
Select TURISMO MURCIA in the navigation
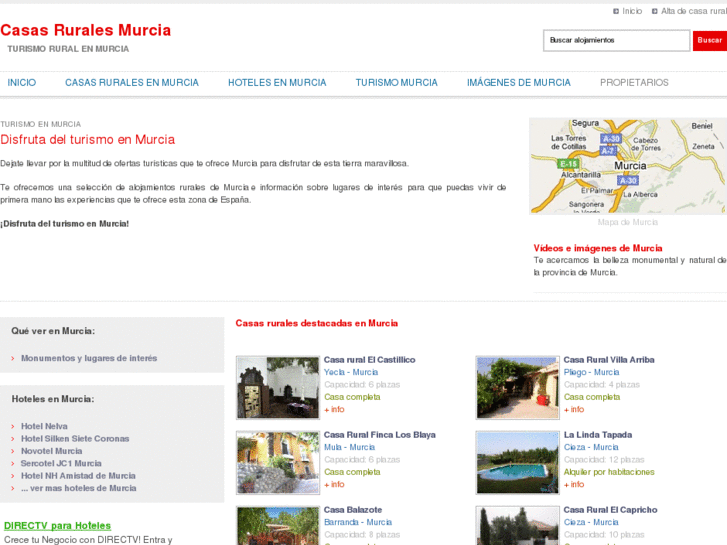tap(396, 83)
